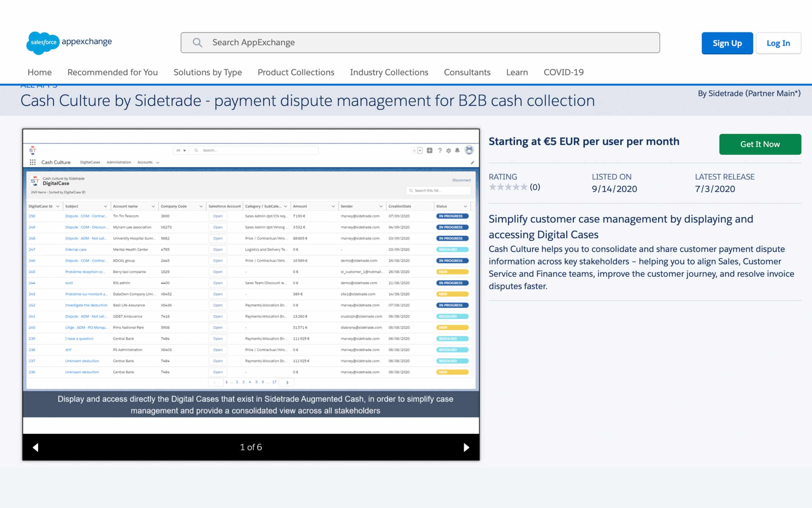Image resolution: width=812 pixels, height=508 pixels.
Task: Open the Sender column header chevron
Action: coord(381,206)
